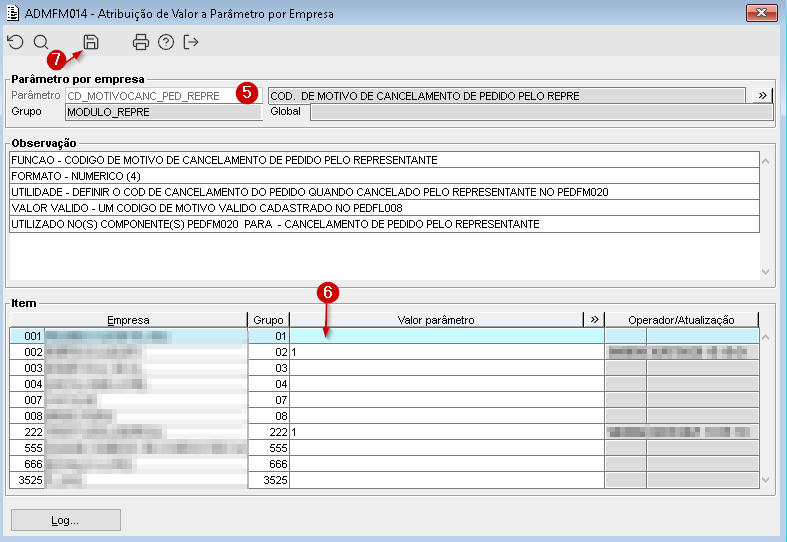The image size is (787, 542).
Task: Click Valor parâmetro cell for empresa 004
Action: [447, 384]
